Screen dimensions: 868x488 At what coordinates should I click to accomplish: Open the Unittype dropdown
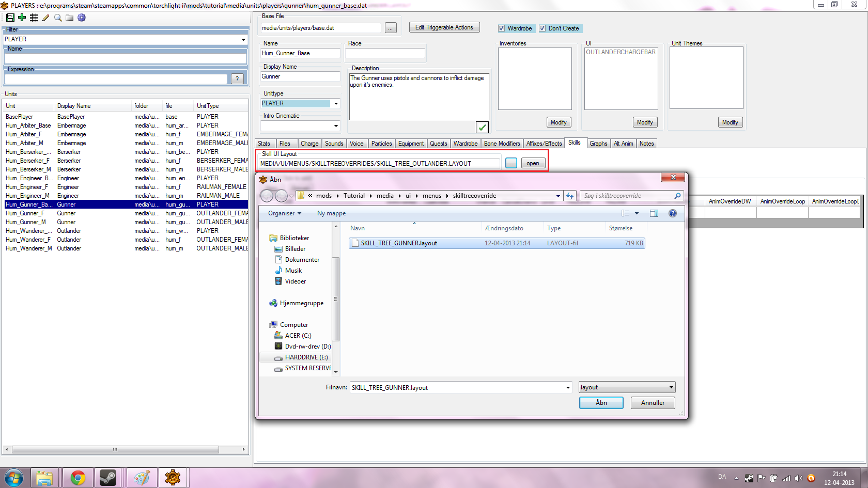tap(336, 103)
